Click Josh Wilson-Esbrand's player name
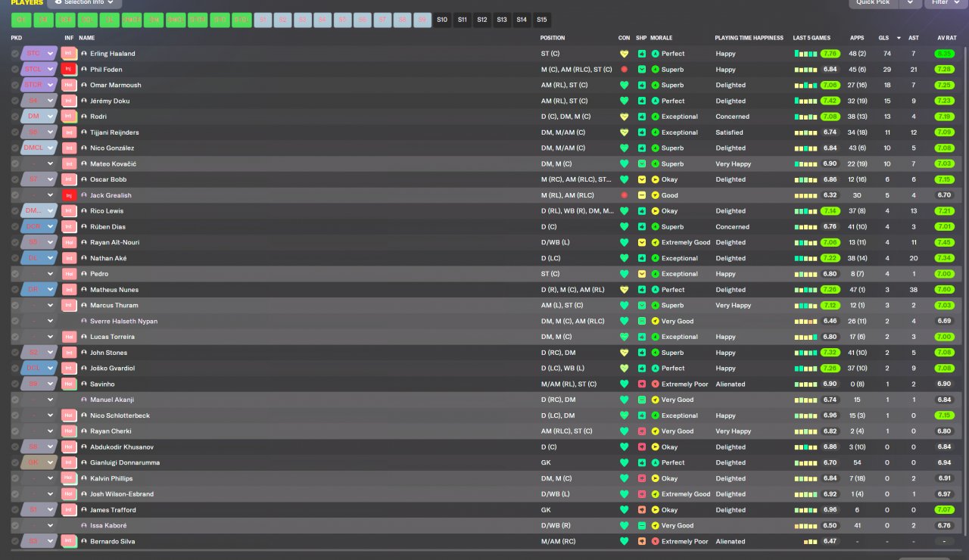The image size is (969, 560). pos(122,494)
